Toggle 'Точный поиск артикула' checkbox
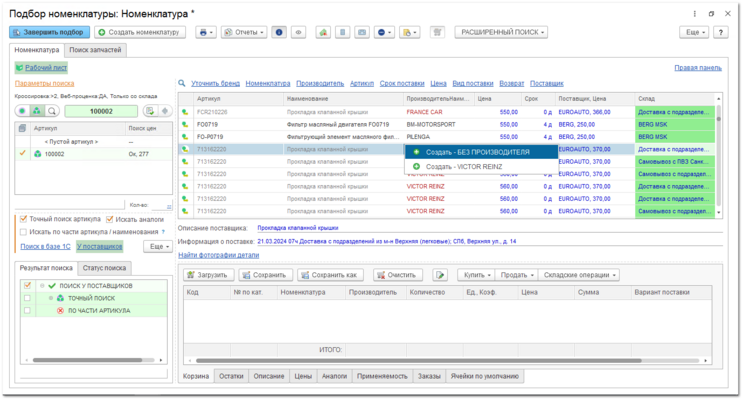This screenshot has height=400, width=743. pyautogui.click(x=23, y=219)
